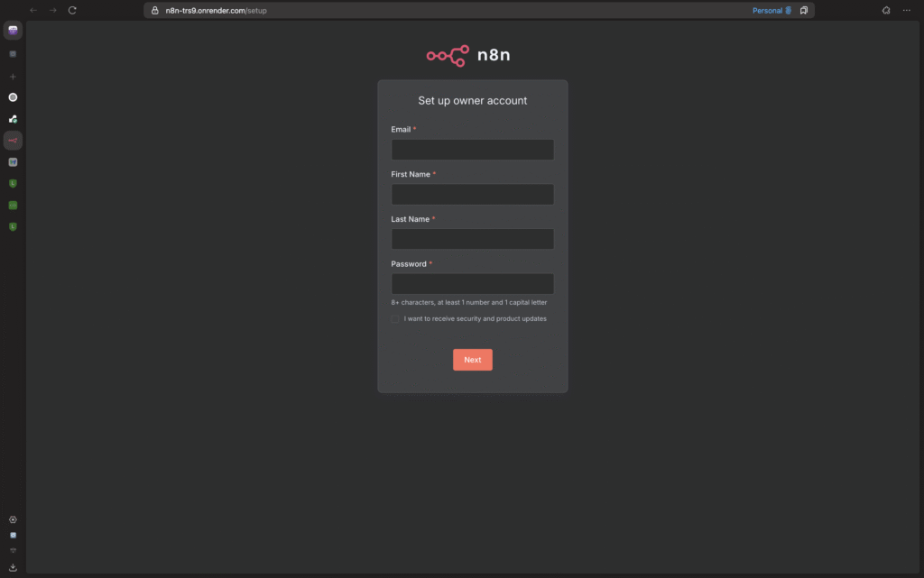Reload the page with the refresh icon
Image resolution: width=924 pixels, height=578 pixels.
[72, 10]
